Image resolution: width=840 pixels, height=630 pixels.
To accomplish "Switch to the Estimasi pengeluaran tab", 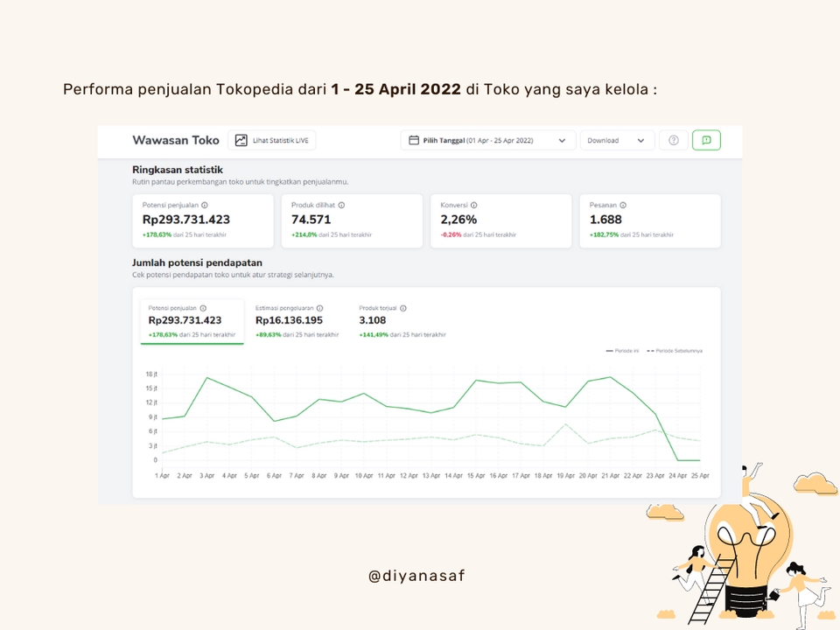I will [x=297, y=321].
